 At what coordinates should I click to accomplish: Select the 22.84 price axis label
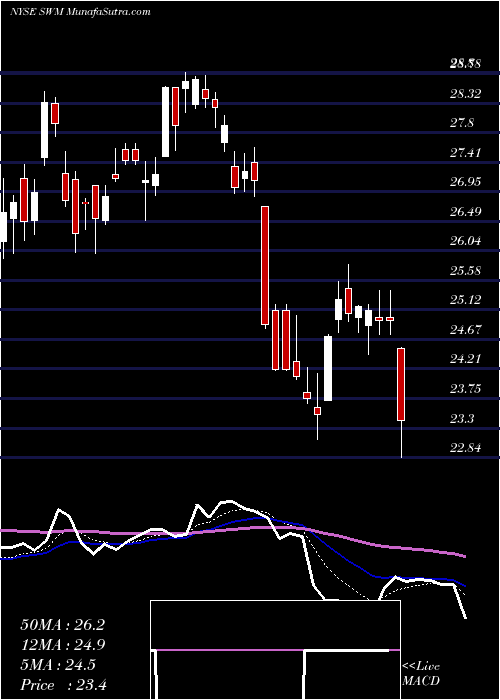pos(465,447)
